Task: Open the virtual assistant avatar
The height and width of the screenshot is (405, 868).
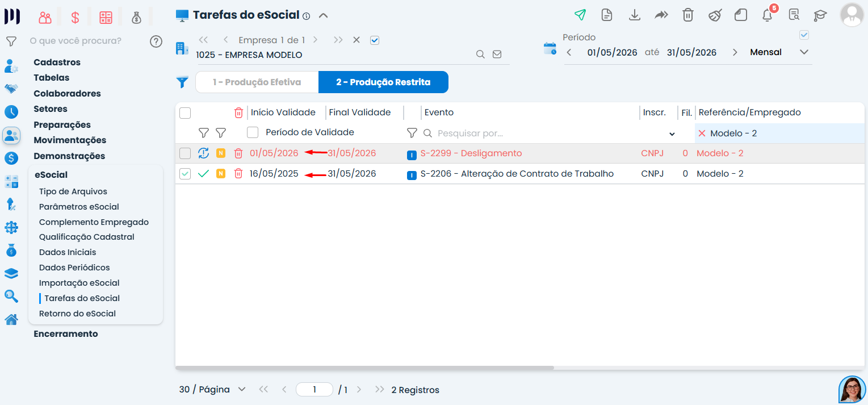Action: (852, 390)
